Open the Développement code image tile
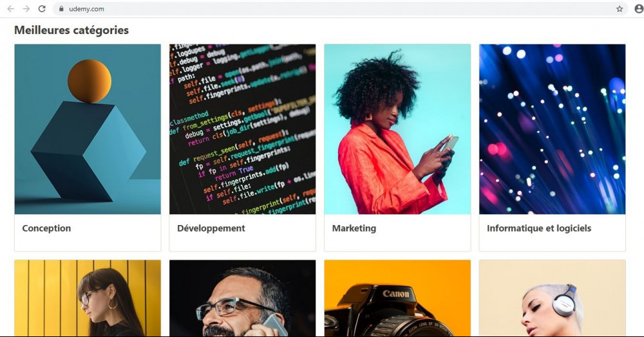Viewport: 644px width, 337px height. (x=242, y=129)
